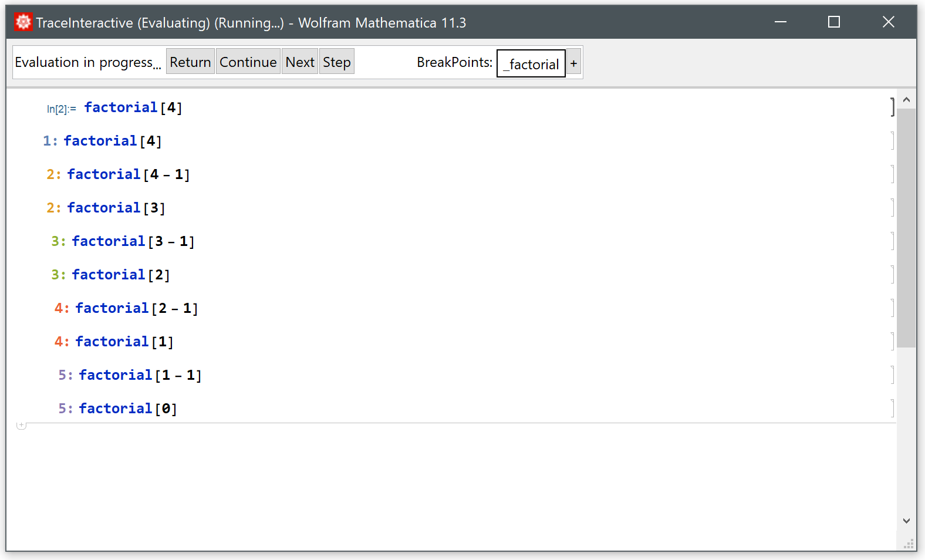The image size is (925, 560).
Task: Select cell bracket of factorial[4 - 1] row
Action: point(892,174)
